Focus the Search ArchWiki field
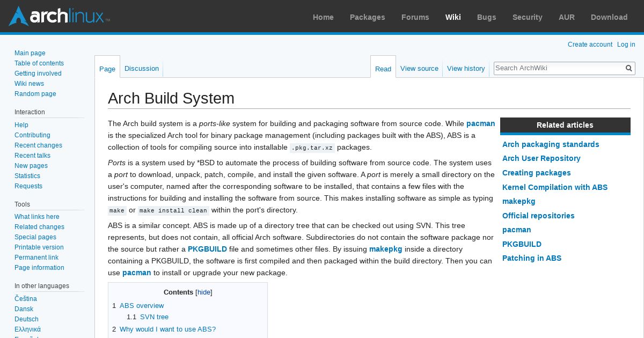Image resolution: width=644 pixels, height=338 pixels. (x=558, y=68)
